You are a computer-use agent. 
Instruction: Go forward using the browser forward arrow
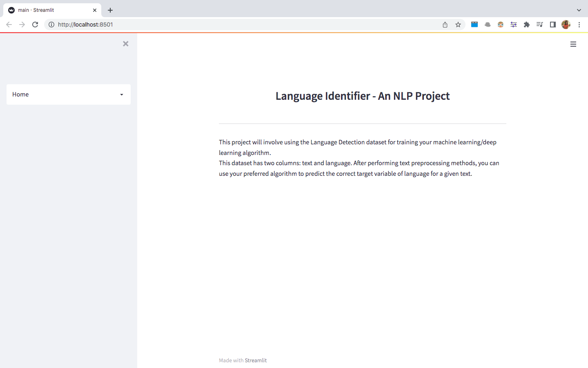pyautogui.click(x=22, y=25)
